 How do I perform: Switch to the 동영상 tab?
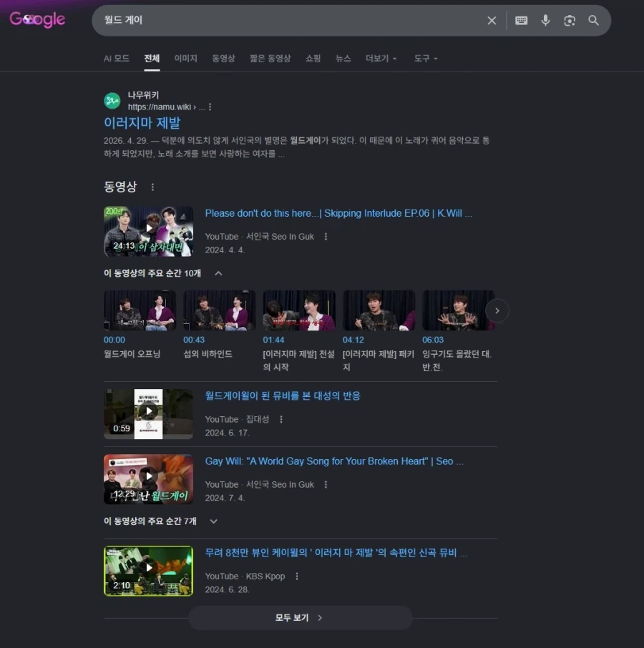coord(223,58)
